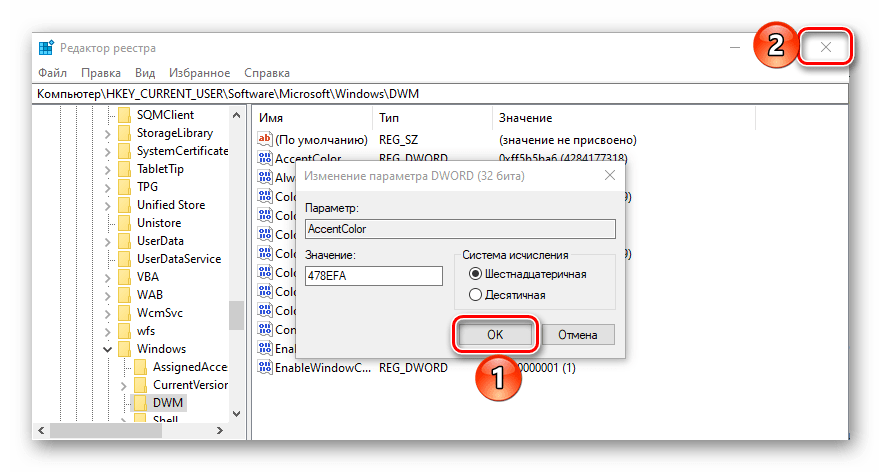Collapse the Windows tree node
Image resolution: width=882 pixels, height=472 pixels.
108,349
